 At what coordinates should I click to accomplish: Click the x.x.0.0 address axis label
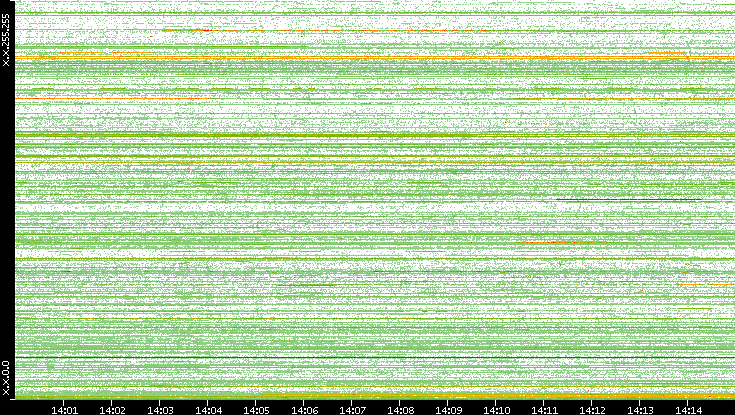(x=6, y=378)
